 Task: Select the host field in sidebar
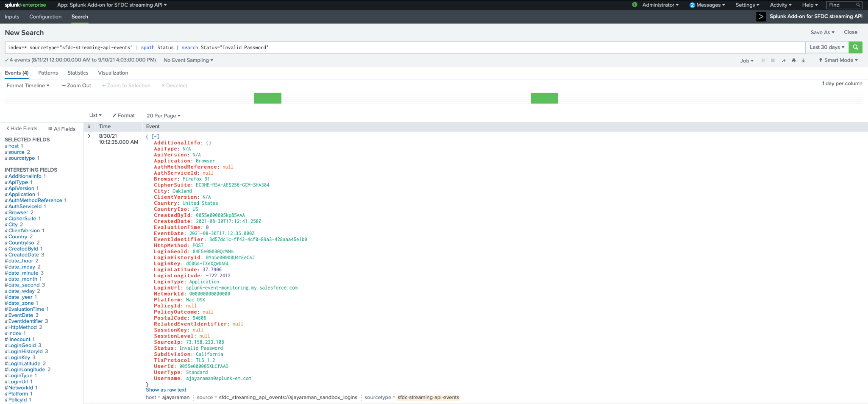click(14, 146)
